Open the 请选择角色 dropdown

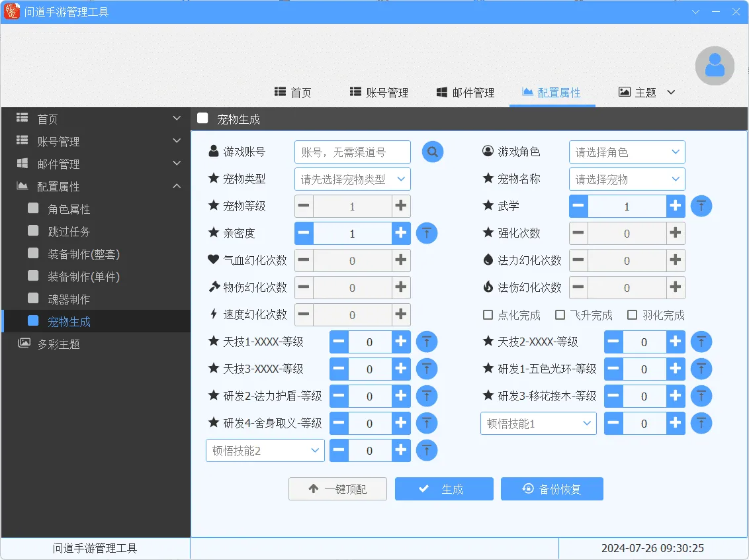[627, 152]
